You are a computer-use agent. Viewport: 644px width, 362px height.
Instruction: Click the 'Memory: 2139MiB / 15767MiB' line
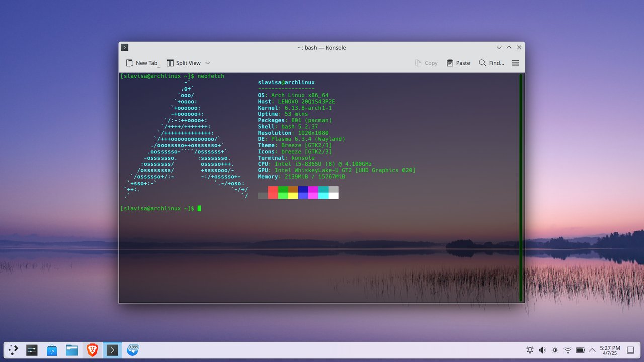point(301,177)
